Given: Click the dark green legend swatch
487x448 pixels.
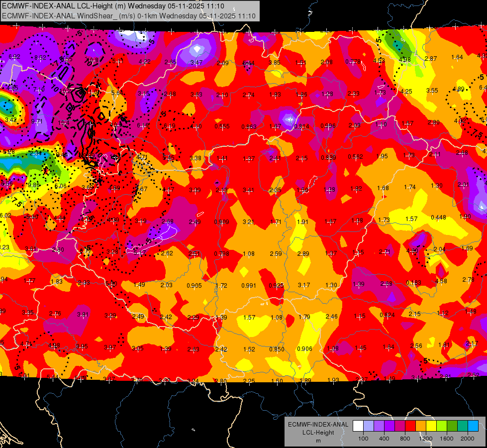Looking at the screenshot, I should tap(452, 426).
